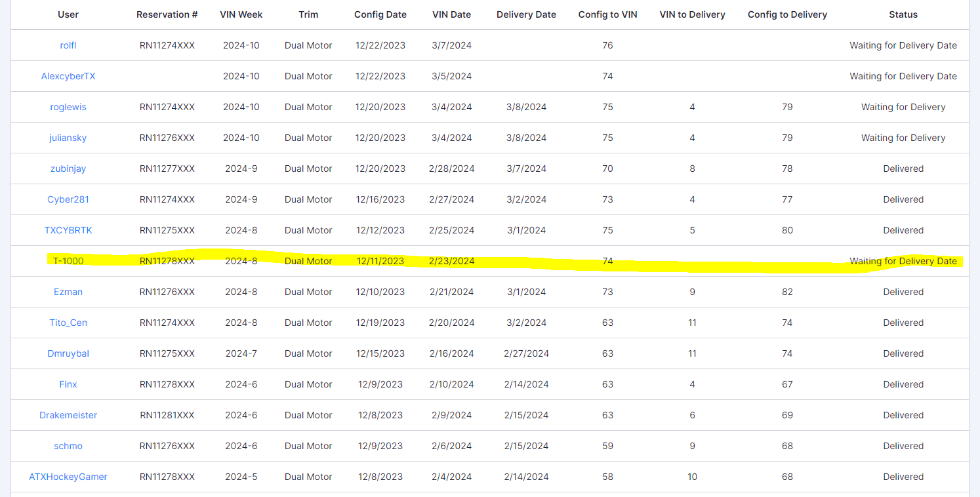Screen dimensions: 980x497
Task: Select T-1000's reservation RN11278XXX
Action: pos(167,261)
